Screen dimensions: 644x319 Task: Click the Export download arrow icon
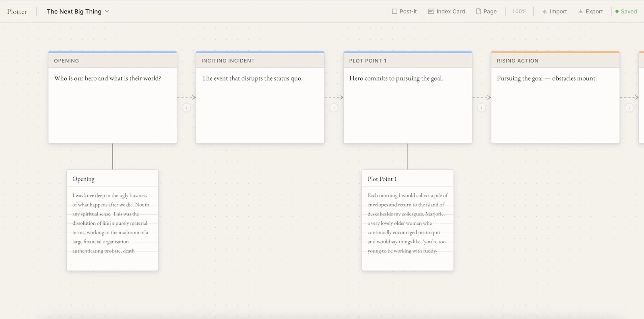click(581, 11)
